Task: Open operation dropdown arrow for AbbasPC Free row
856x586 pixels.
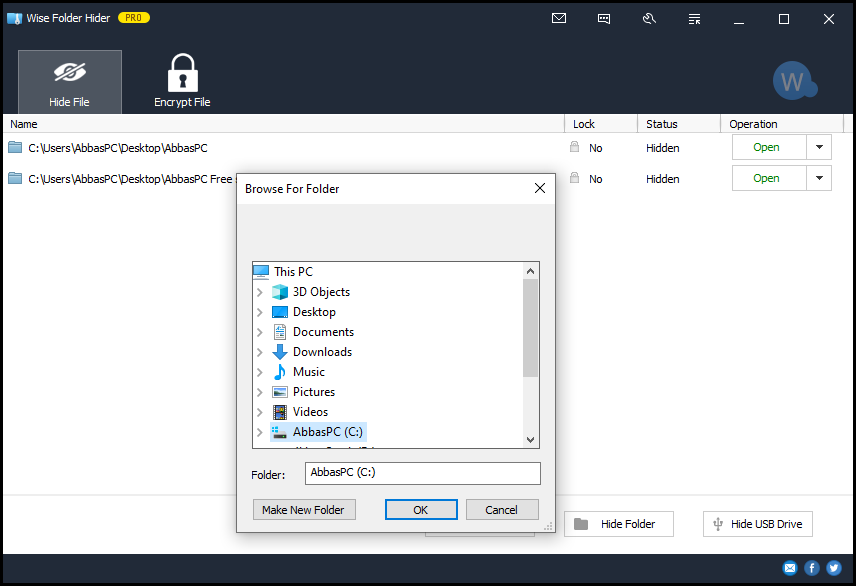Action: pos(819,178)
